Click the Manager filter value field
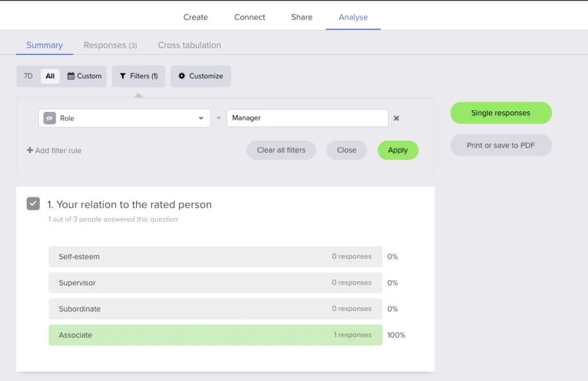588x381 pixels. tap(307, 118)
